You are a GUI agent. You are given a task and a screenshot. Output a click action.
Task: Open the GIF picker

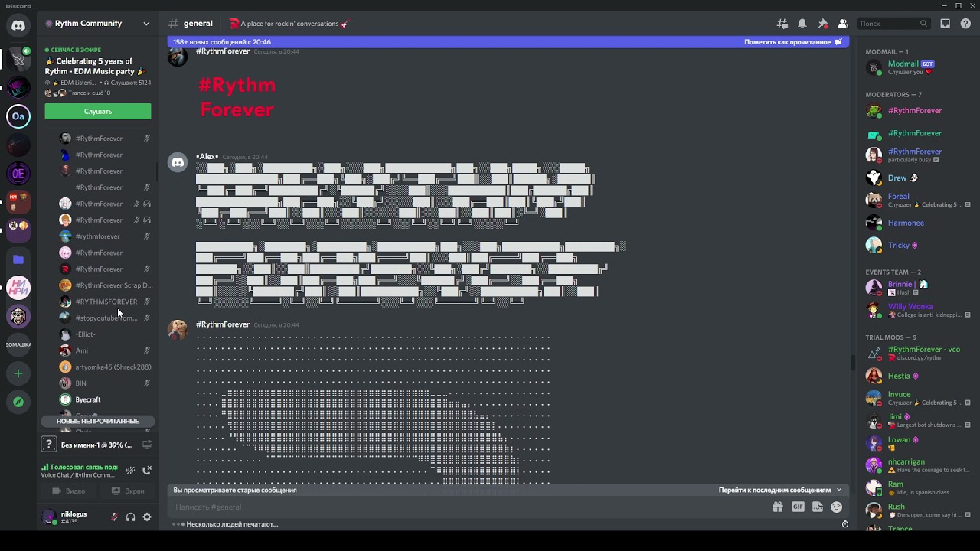(x=798, y=507)
